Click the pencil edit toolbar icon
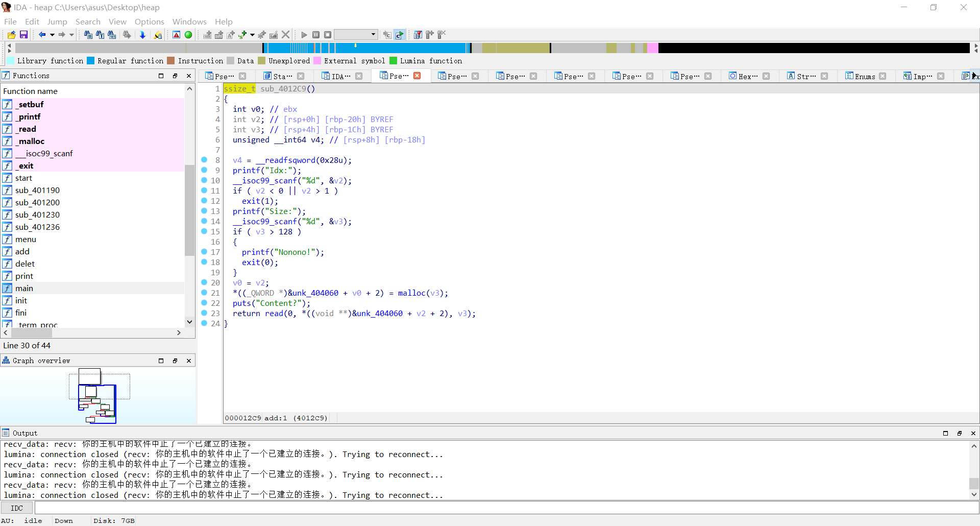The image size is (980, 526). pyautogui.click(x=274, y=35)
